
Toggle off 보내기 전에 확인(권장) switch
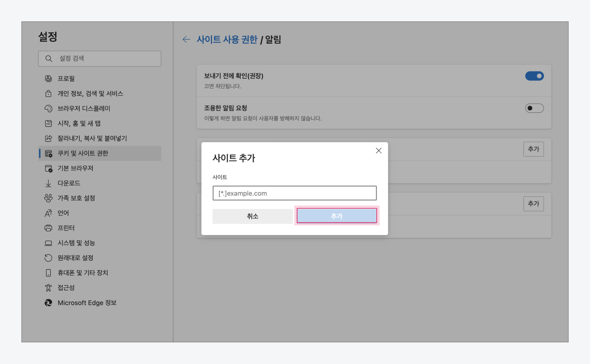pyautogui.click(x=534, y=76)
